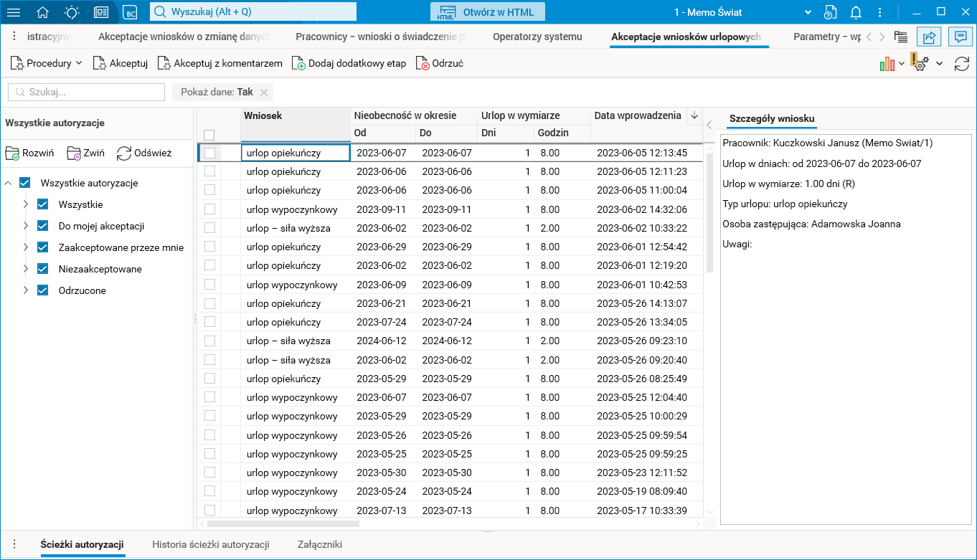Switch to Operatorzy systemu tab
This screenshot has height=560, width=977.
click(537, 37)
